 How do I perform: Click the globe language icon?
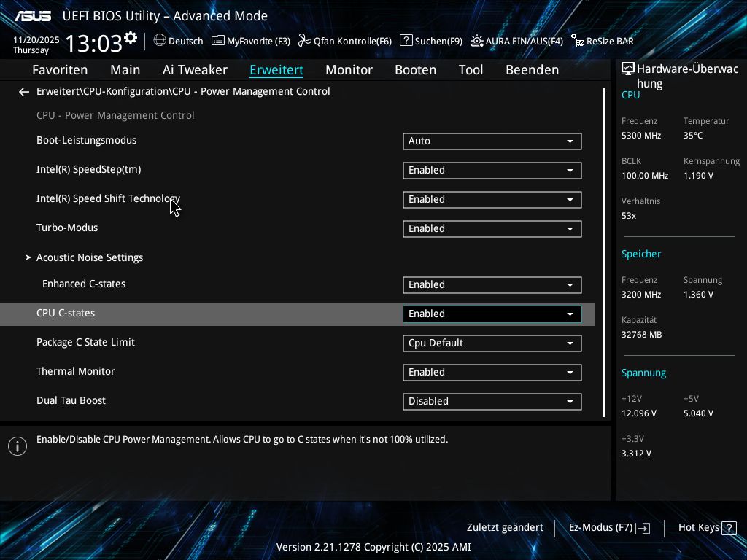pos(160,41)
